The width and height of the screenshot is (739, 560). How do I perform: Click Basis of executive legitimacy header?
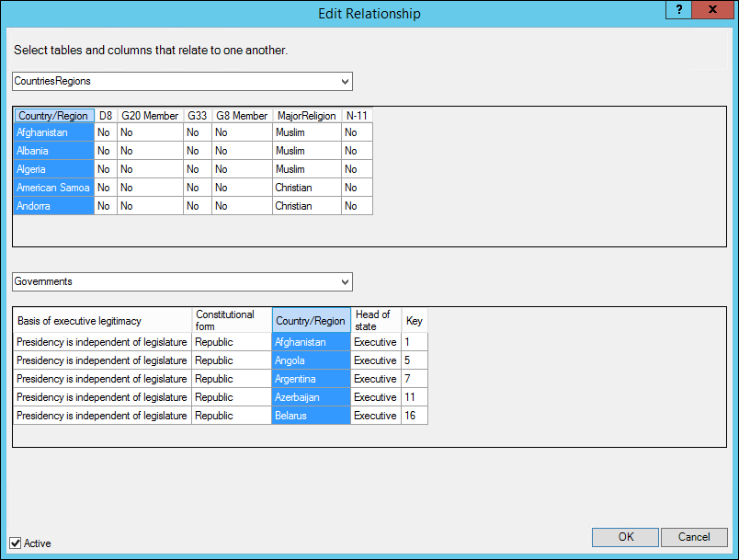(x=101, y=321)
